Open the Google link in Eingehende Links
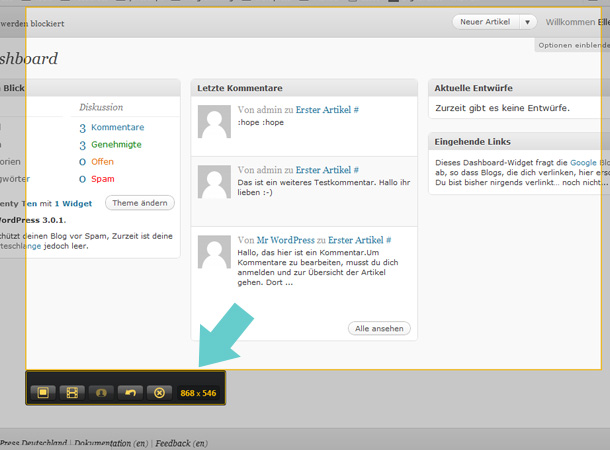 click(583, 163)
